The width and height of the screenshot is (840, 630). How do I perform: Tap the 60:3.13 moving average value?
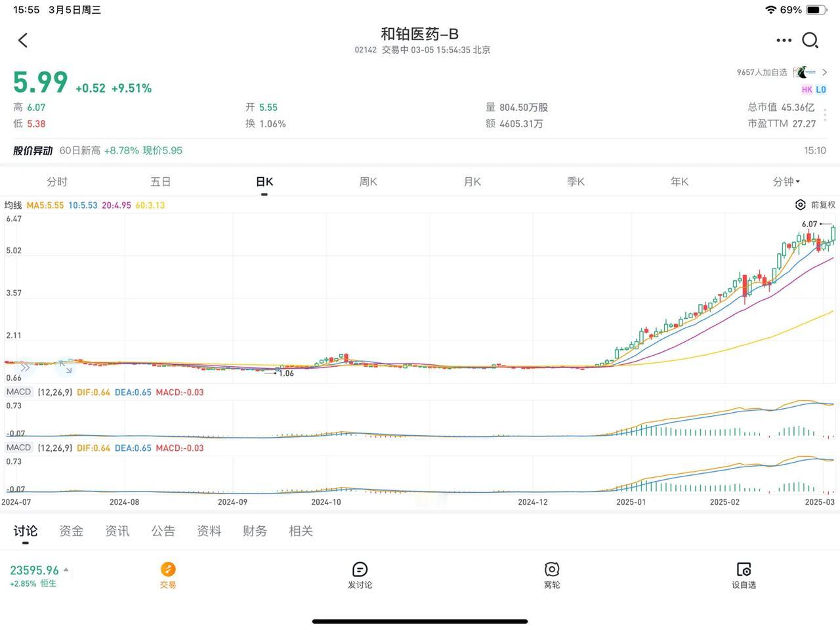[x=150, y=205]
